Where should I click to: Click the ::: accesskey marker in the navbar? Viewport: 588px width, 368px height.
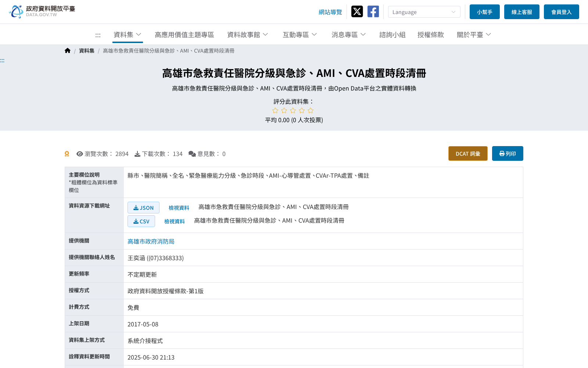98,35
